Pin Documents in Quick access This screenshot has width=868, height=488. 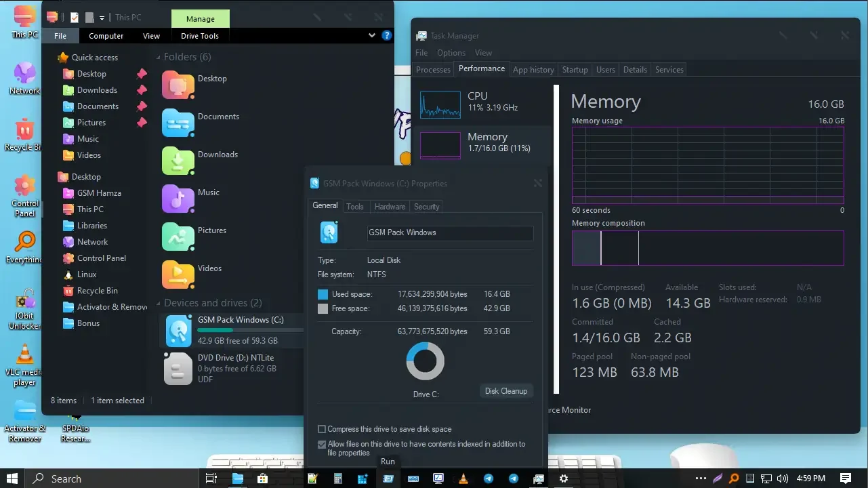(140, 106)
